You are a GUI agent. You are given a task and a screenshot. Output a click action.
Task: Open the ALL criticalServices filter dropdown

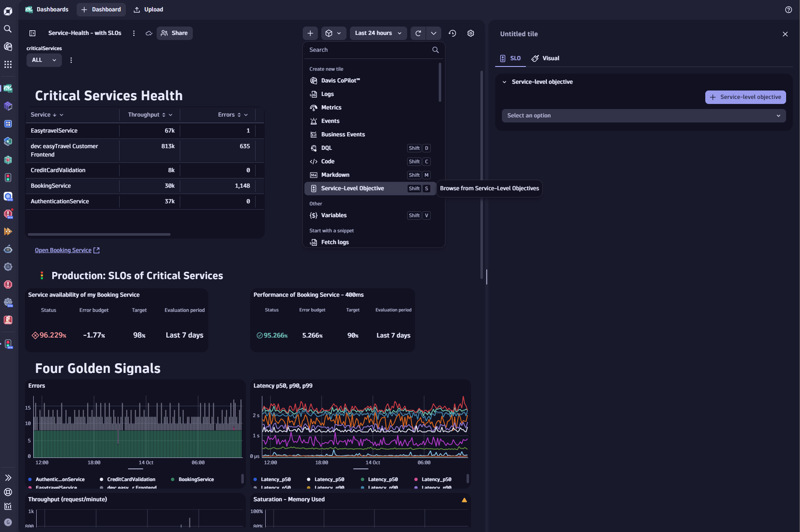44,60
